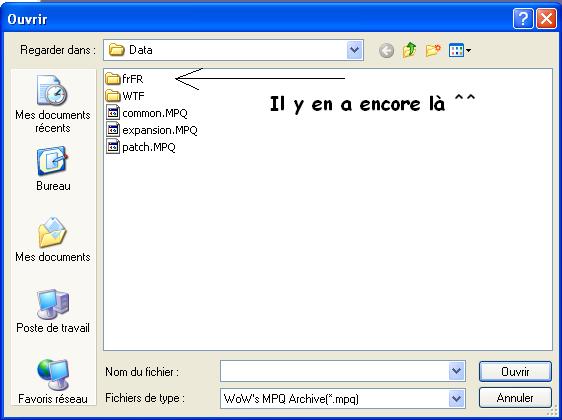The width and height of the screenshot is (562, 420).
Task: Select the expansion.MPQ file
Action: click(x=152, y=130)
